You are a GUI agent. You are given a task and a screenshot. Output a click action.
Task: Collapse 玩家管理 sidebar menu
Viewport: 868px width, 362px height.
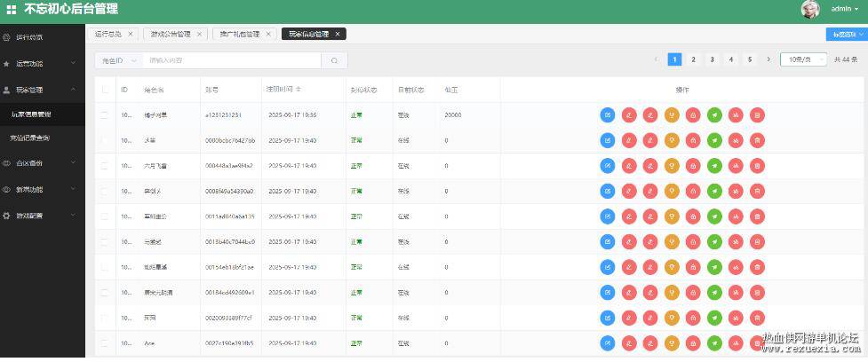[x=43, y=90]
